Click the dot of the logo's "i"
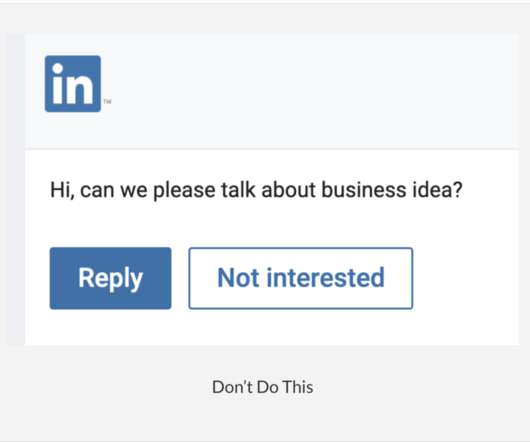 click(57, 68)
